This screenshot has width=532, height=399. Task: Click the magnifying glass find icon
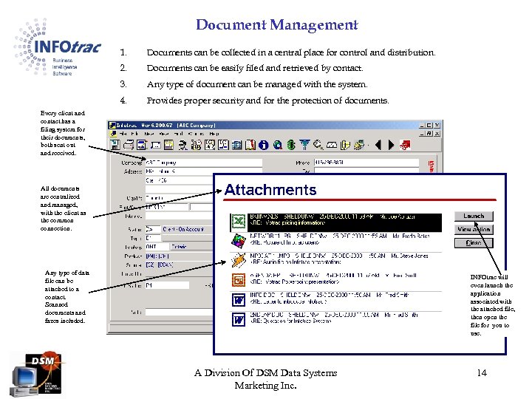pyautogui.click(x=318, y=145)
